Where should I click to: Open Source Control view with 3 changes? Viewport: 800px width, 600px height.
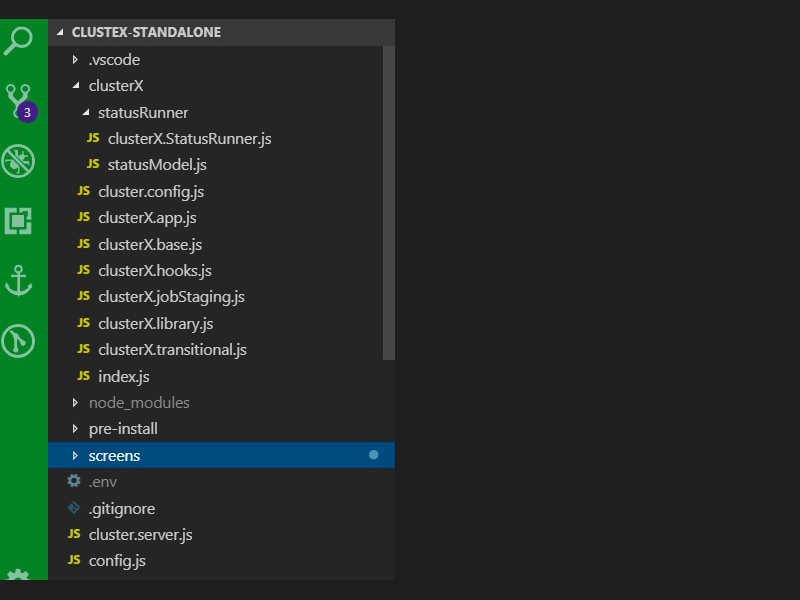click(19, 100)
